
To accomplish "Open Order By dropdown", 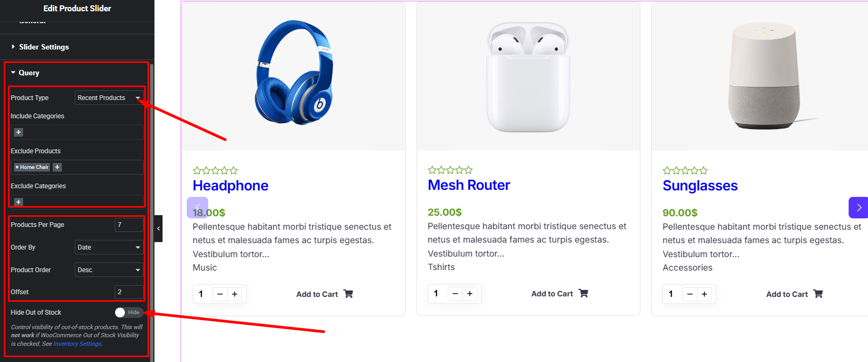I will pos(109,247).
